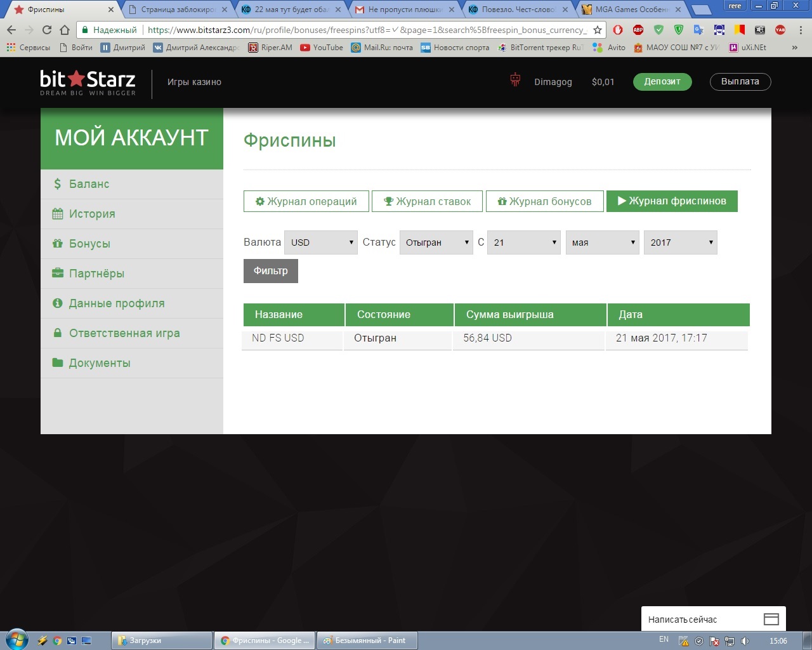Image resolution: width=812 pixels, height=650 pixels.
Task: Open the day dropdown showing 21
Action: pyautogui.click(x=524, y=242)
